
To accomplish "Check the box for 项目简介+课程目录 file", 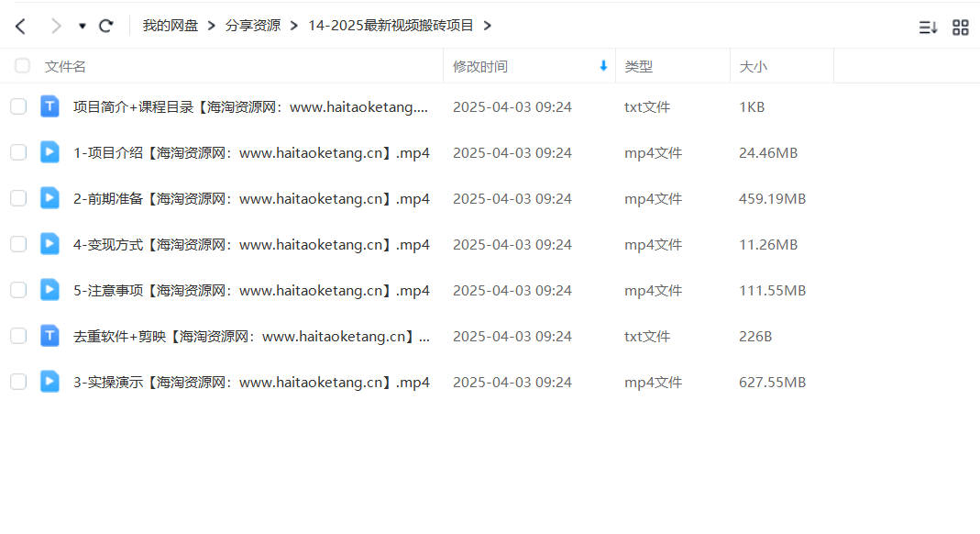I will coord(18,106).
